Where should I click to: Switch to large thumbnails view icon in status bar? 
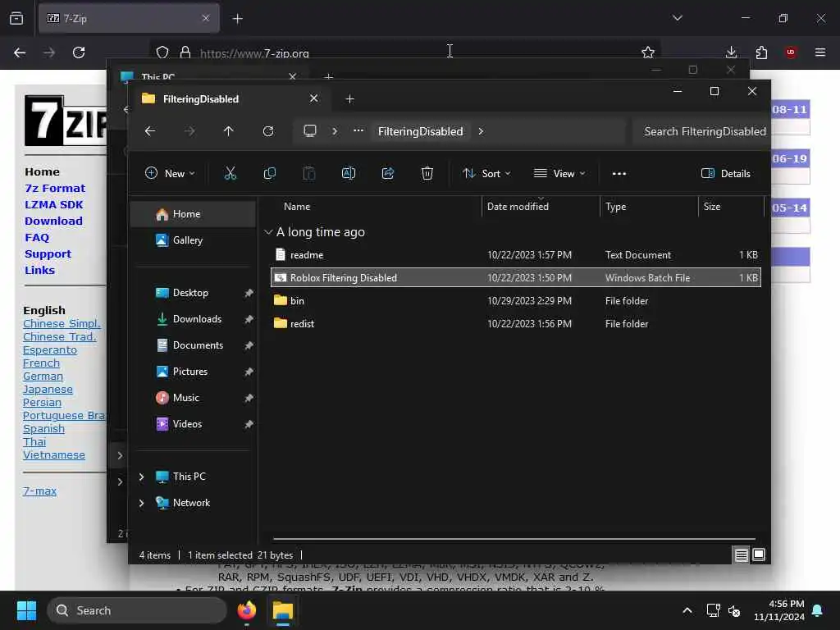point(759,555)
